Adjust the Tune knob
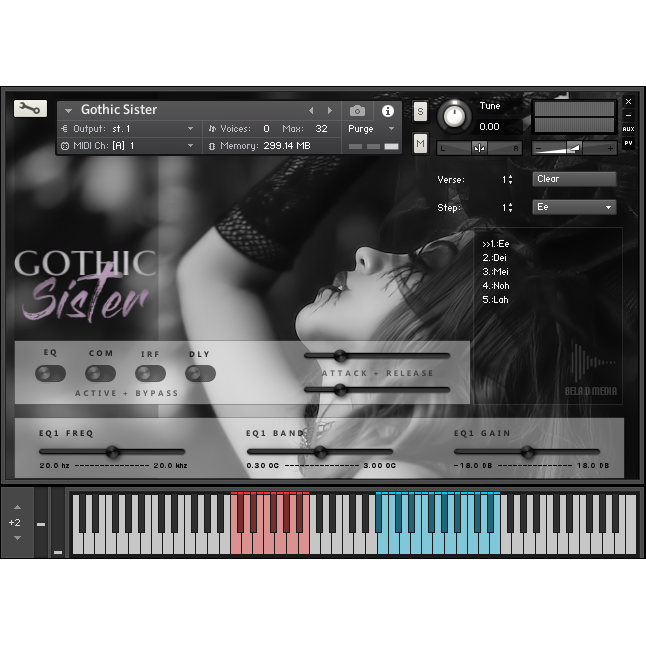The image size is (646, 646). [454, 116]
